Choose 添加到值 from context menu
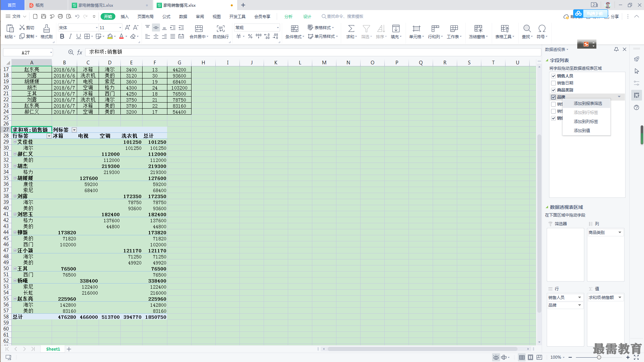This screenshot has height=362, width=644. pos(582,131)
